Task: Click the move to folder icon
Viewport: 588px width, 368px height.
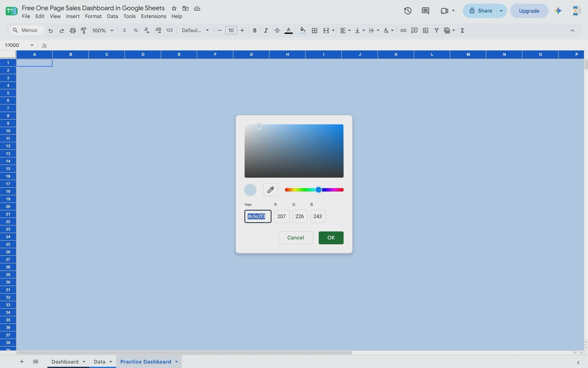Action: tap(186, 8)
